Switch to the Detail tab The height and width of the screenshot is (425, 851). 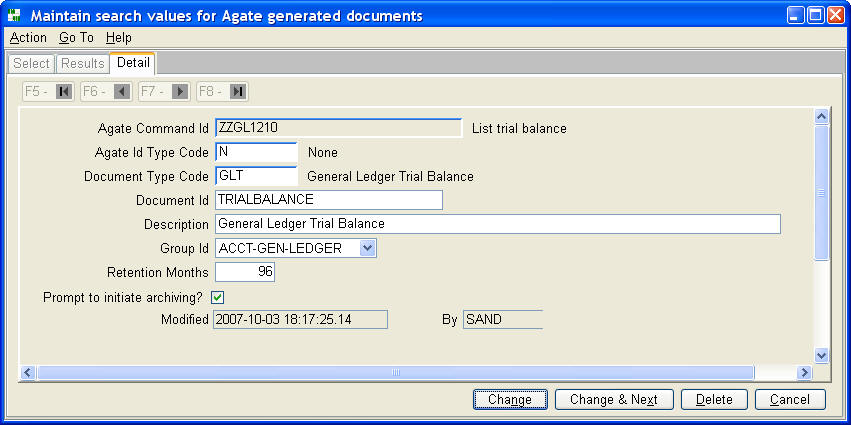tap(133, 63)
